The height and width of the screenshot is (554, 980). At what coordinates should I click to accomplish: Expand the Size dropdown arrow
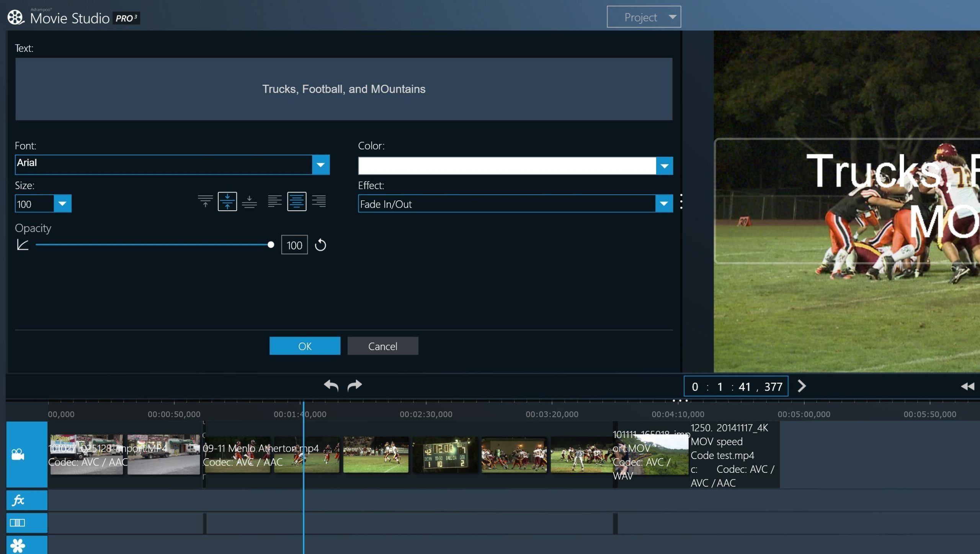click(62, 204)
